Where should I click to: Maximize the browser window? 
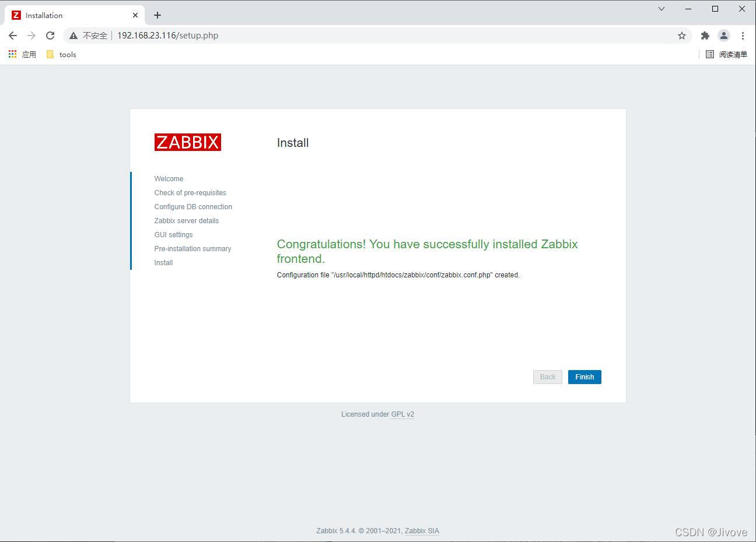715,9
